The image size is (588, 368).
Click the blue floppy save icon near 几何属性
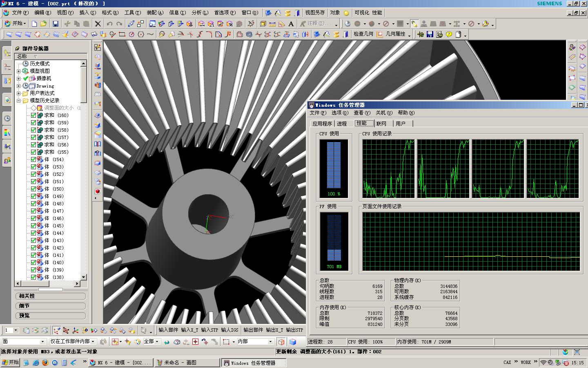[x=430, y=34]
